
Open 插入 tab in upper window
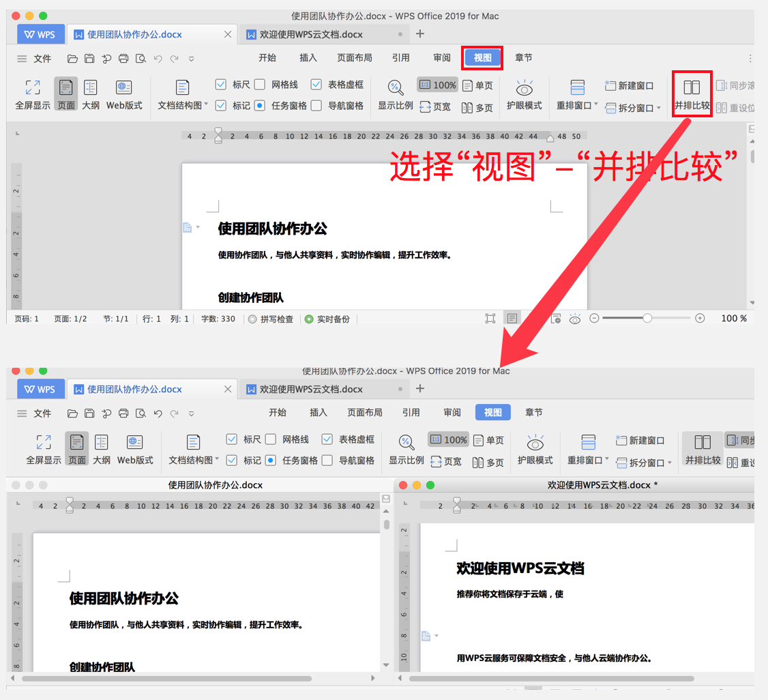tap(308, 58)
